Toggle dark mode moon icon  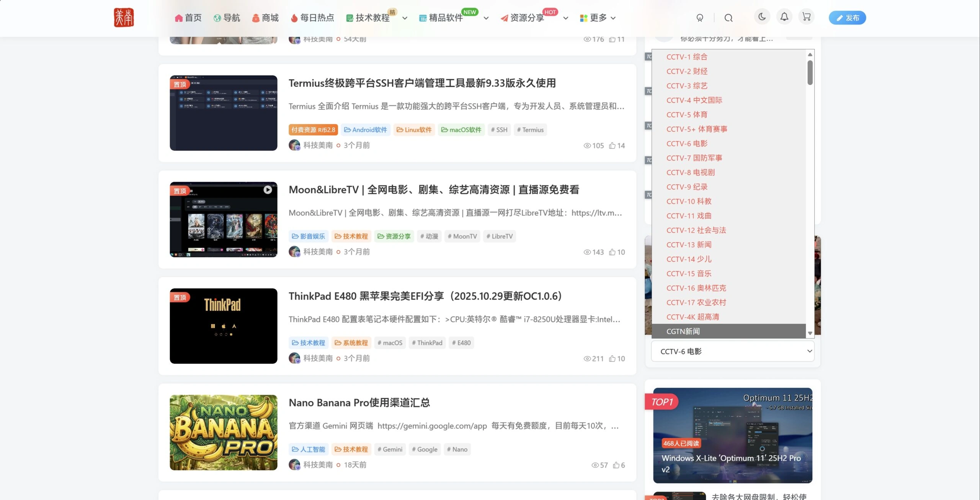coord(762,17)
